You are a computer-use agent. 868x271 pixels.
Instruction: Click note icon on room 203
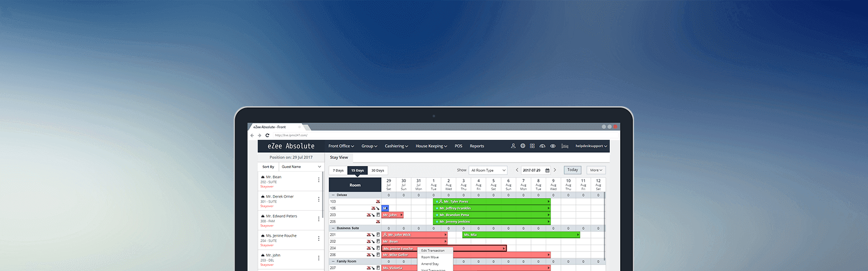coord(378,215)
